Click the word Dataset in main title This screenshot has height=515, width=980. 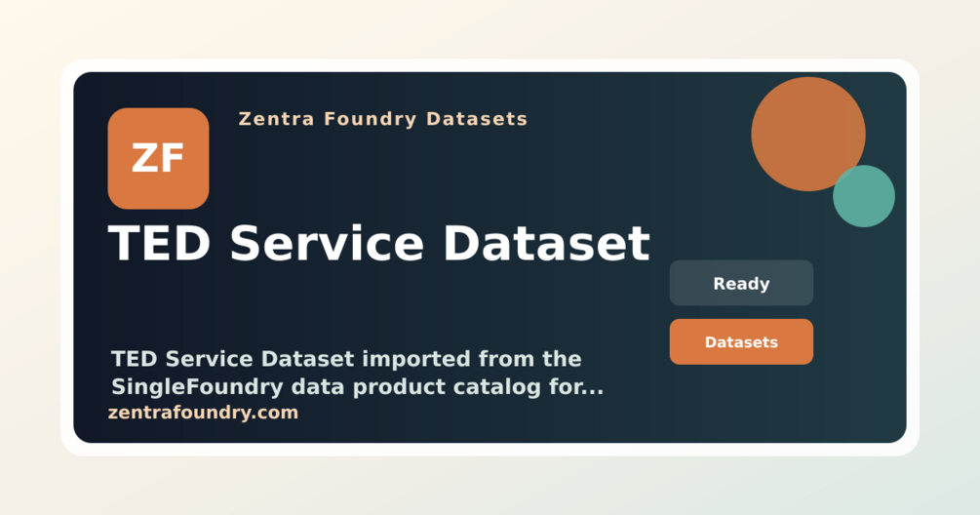pyautogui.click(x=547, y=243)
